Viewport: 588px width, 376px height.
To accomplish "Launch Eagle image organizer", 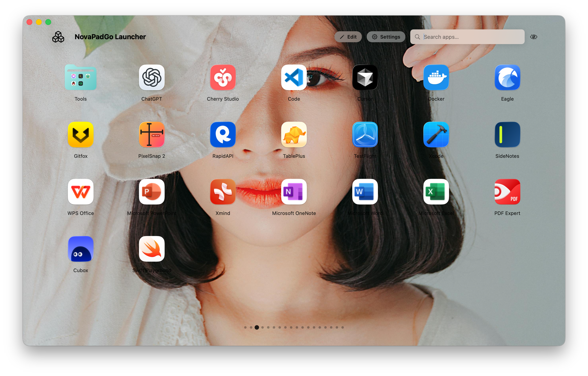I will (507, 78).
